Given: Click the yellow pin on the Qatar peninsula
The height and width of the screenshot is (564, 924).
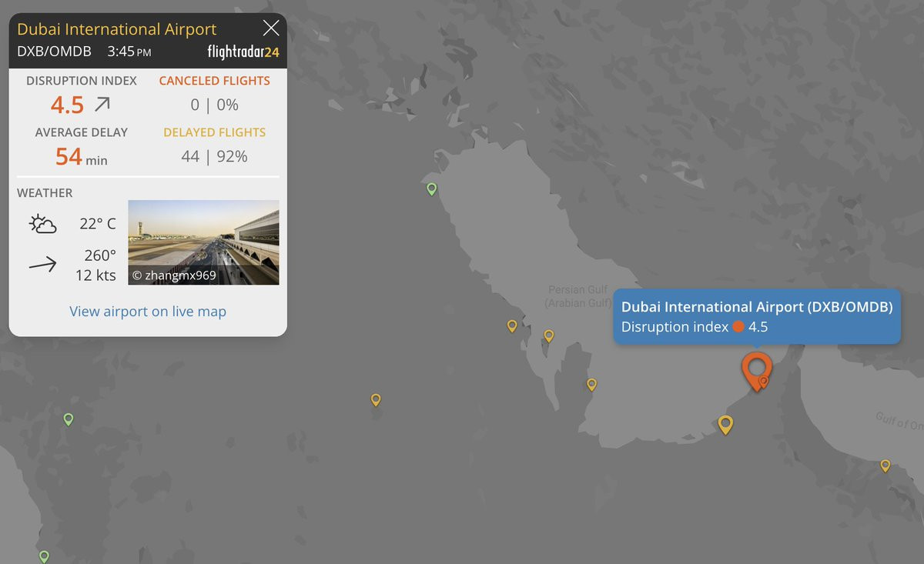Looking at the screenshot, I should click(591, 384).
